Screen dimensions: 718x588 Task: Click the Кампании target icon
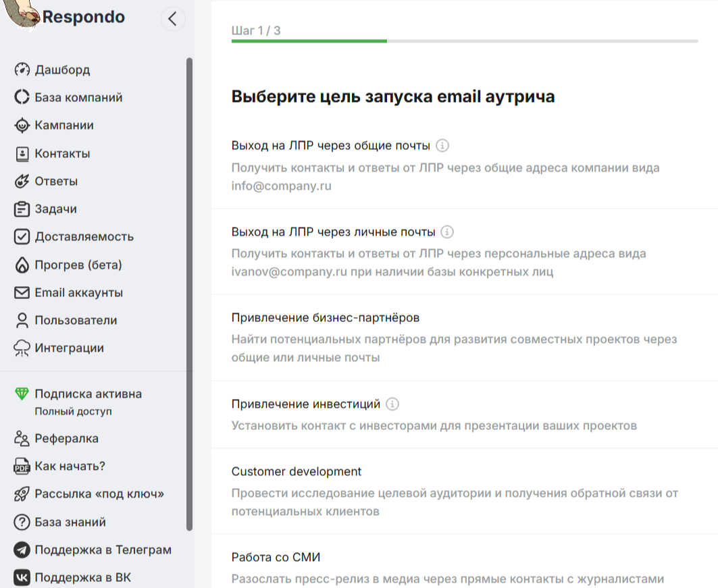click(22, 125)
